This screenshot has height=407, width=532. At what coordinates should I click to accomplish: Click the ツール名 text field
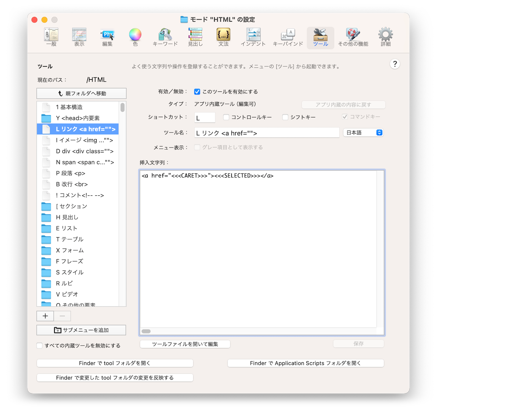pos(267,133)
